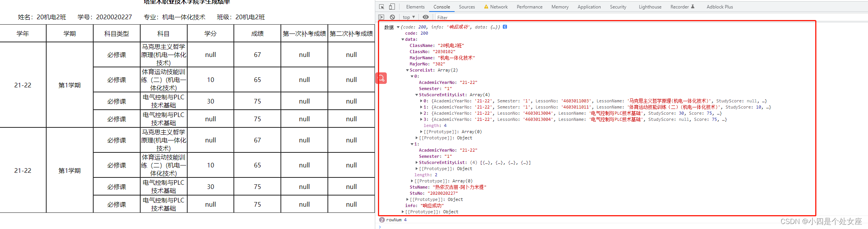This screenshot has width=868, height=229.
Task: Expand entry 2 with StudyScore 30
Action: pos(421,113)
